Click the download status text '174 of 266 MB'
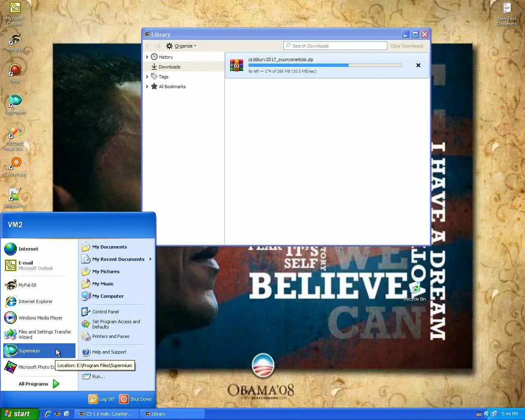The height and width of the screenshot is (420, 525). (282, 71)
